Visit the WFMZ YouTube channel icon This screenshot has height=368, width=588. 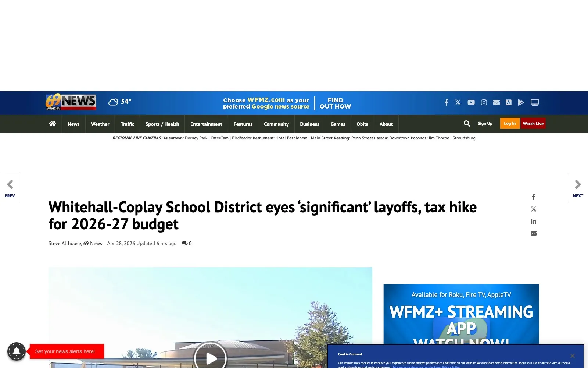pyautogui.click(x=471, y=102)
